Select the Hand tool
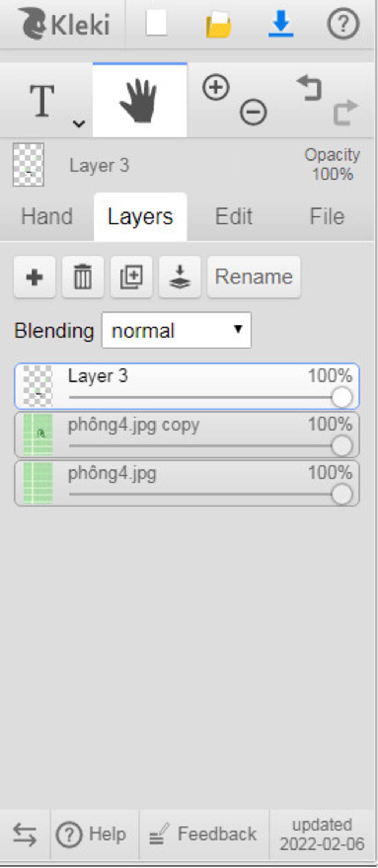The width and height of the screenshot is (378, 868). click(140, 100)
